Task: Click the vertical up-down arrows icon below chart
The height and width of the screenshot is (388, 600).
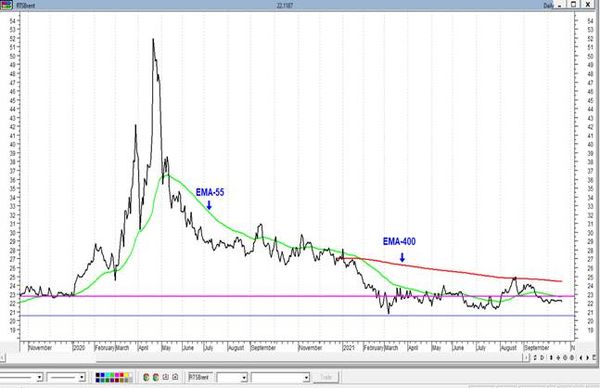Action: [551, 358]
